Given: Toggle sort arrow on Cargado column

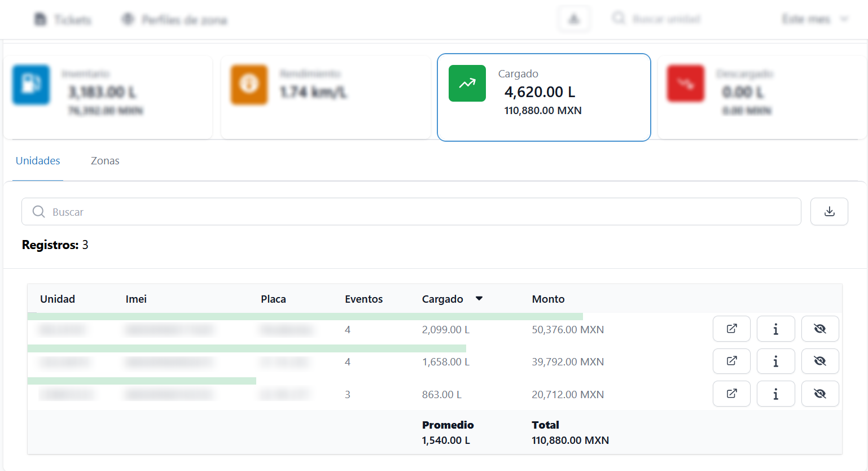Looking at the screenshot, I should 479,299.
